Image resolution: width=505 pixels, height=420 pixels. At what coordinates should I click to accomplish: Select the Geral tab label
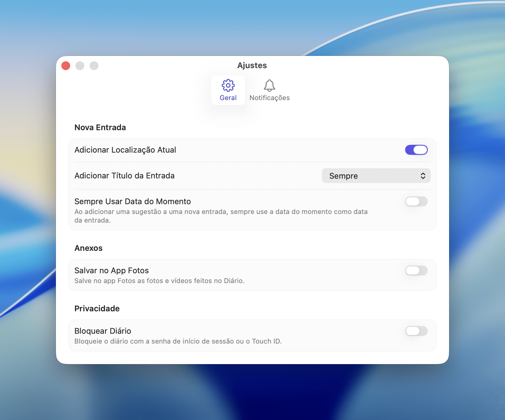coord(228,98)
